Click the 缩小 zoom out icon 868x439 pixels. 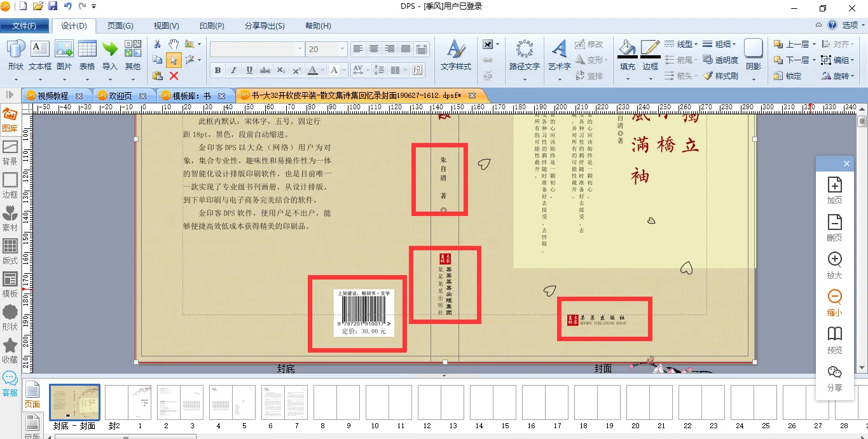[834, 302]
